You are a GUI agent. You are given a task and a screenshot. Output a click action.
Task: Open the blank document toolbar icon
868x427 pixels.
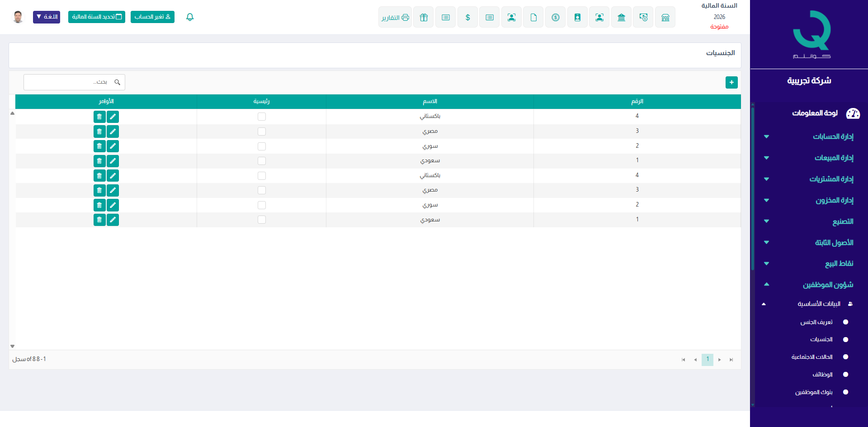pyautogui.click(x=533, y=17)
